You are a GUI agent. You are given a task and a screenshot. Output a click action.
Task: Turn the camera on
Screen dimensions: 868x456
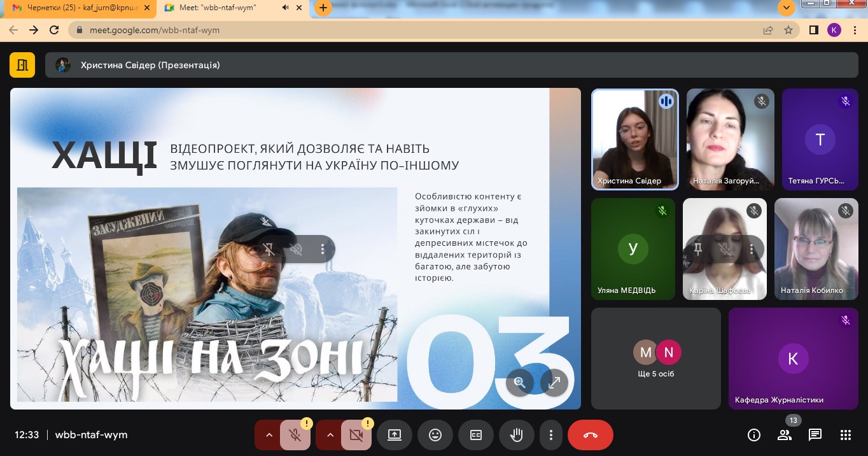coord(356,435)
